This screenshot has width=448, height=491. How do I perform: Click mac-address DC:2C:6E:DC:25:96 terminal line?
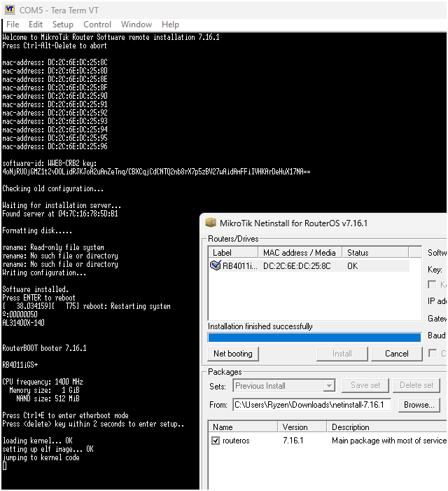coord(55,146)
